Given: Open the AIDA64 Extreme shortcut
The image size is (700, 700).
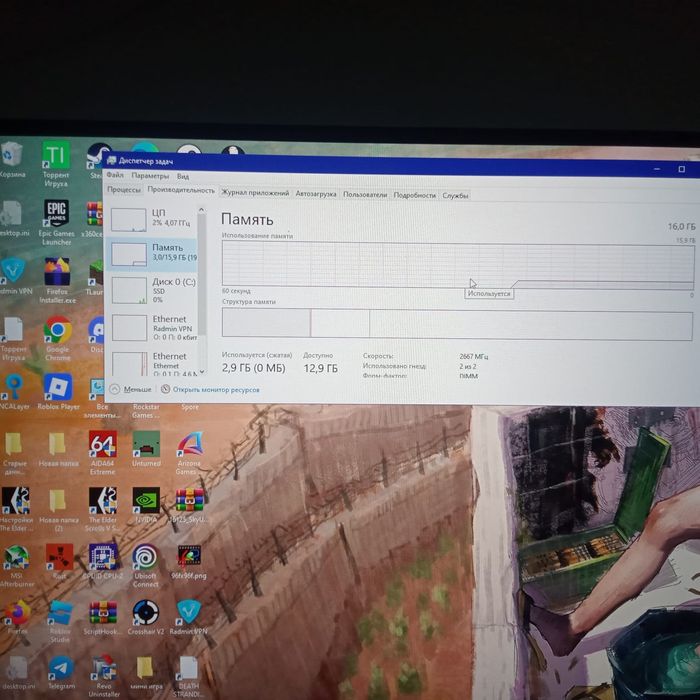Looking at the screenshot, I should pyautogui.click(x=103, y=453).
